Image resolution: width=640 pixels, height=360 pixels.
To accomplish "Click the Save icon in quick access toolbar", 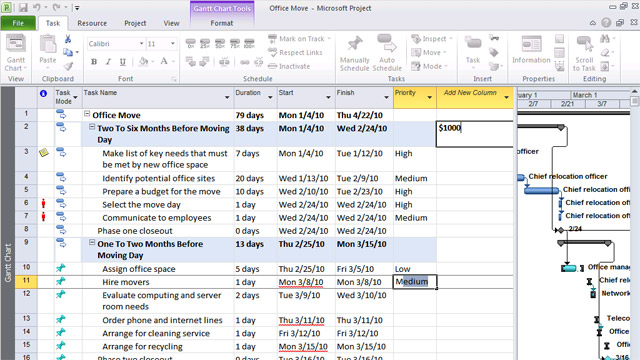I will (x=23, y=7).
